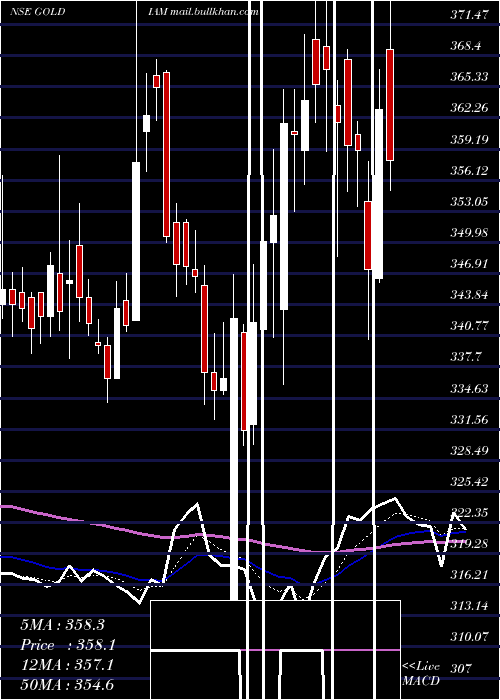Select the 307 axis value
This screenshot has width=500, height=700.
tap(463, 668)
